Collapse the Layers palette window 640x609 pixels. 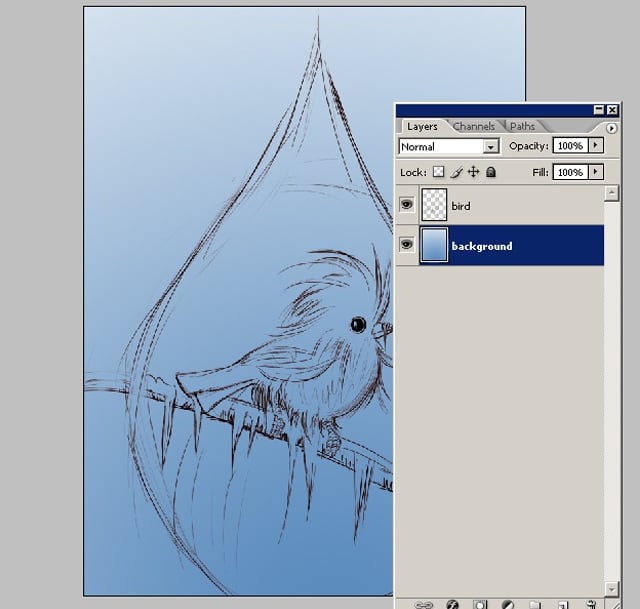599,110
